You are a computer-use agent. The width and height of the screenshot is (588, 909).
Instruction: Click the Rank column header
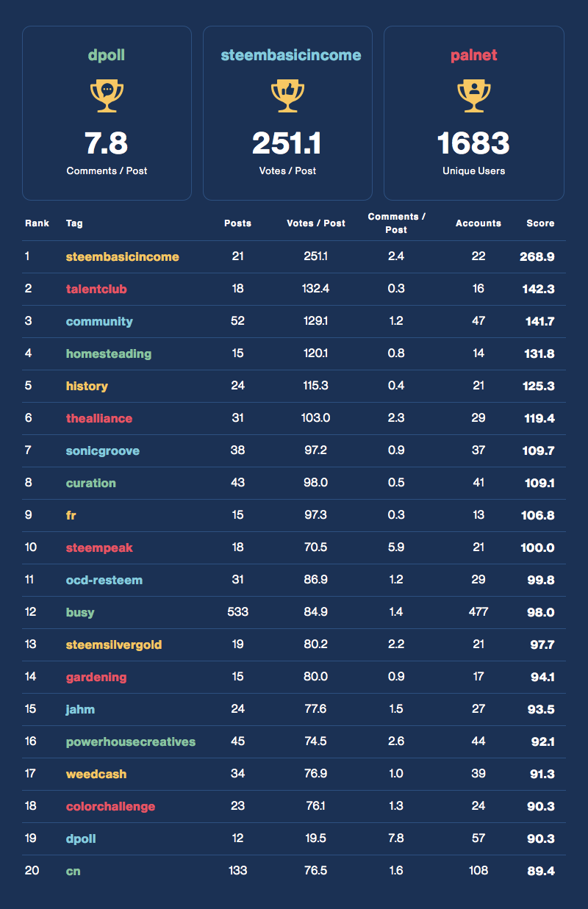(x=37, y=223)
